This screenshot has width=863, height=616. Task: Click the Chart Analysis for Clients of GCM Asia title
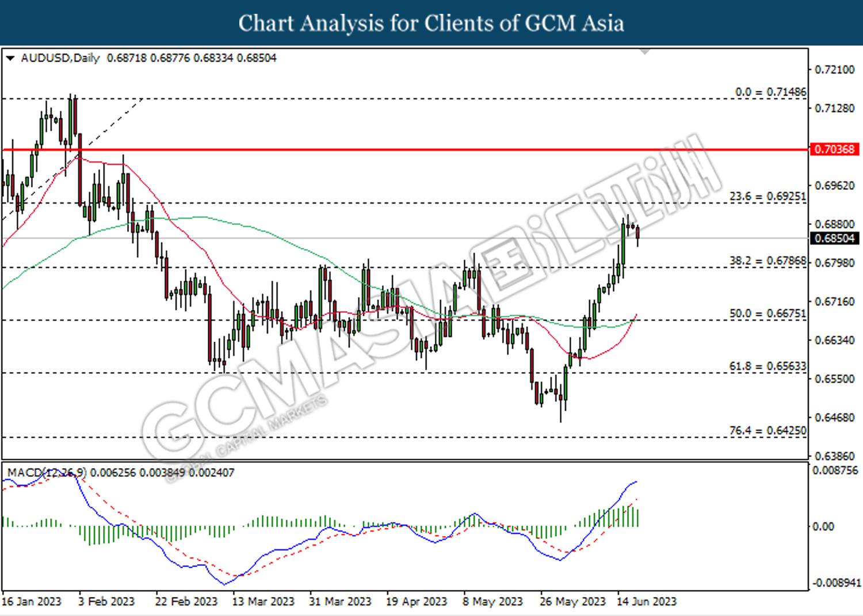[431, 23]
